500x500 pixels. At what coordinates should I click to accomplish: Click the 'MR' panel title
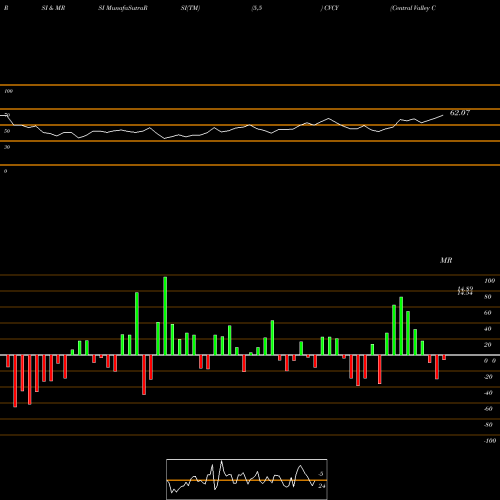click(x=446, y=260)
